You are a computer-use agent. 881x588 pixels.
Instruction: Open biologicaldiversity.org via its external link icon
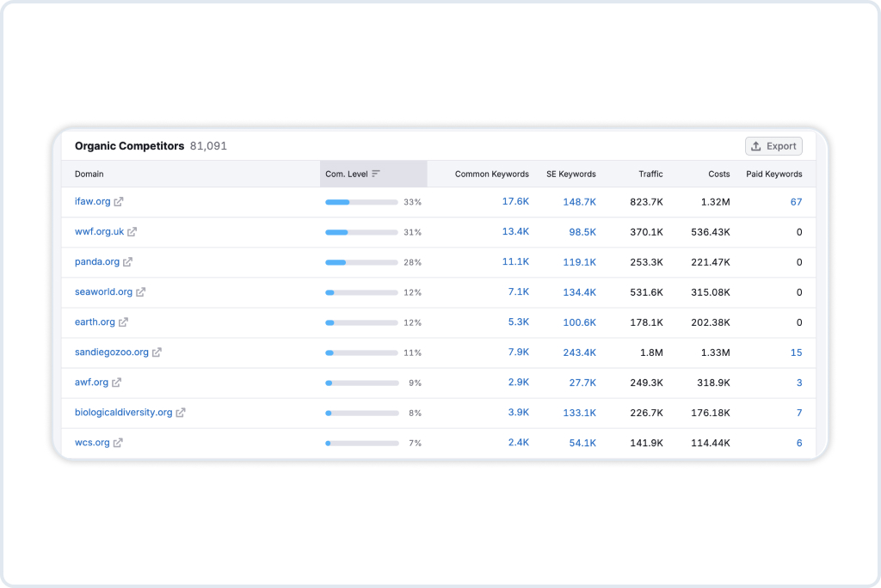pos(179,412)
